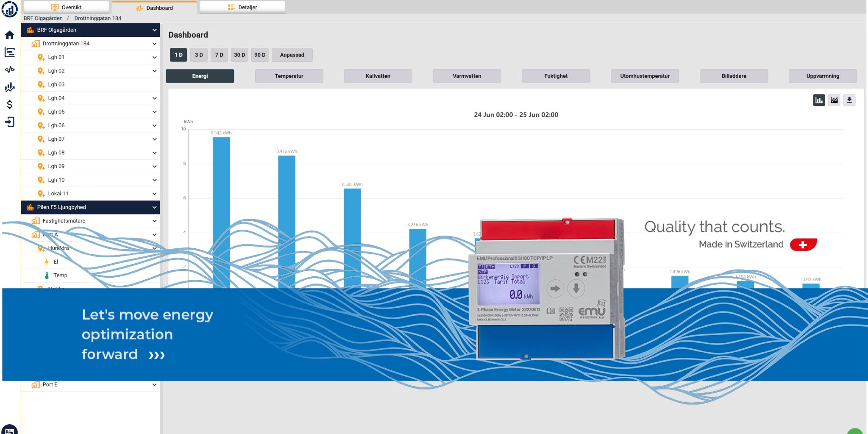Select Lgh 03 in the tree
Image resolution: width=868 pixels, height=434 pixels.
[56, 85]
